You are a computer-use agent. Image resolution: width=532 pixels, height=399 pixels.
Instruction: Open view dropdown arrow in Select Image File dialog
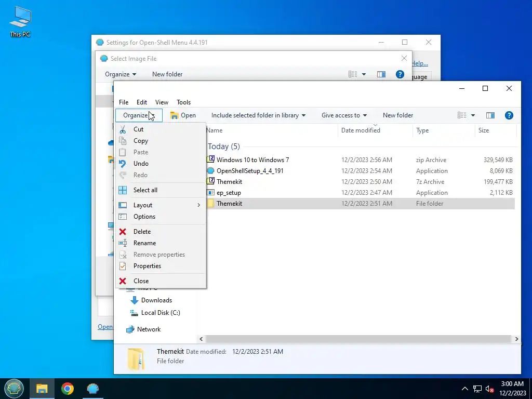click(x=364, y=74)
